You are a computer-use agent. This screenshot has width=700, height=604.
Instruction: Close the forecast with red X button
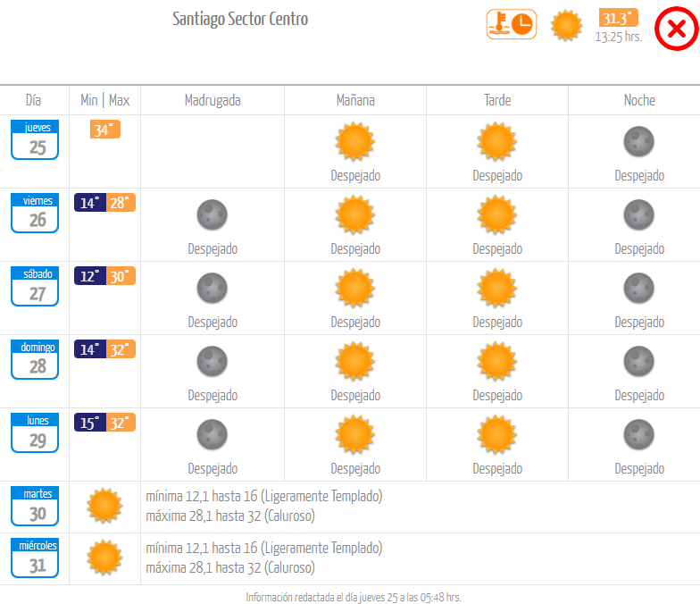(676, 29)
